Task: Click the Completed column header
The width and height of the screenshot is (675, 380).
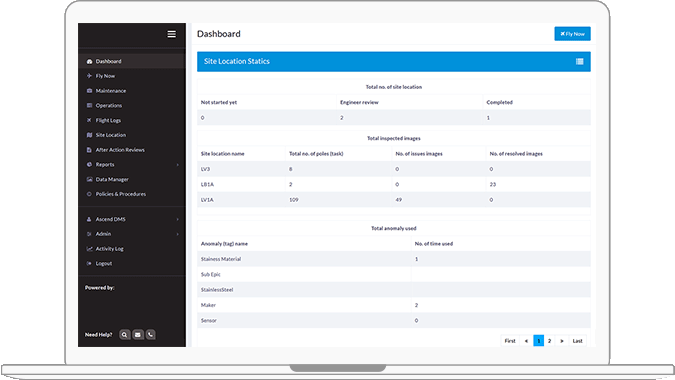Action: coord(499,102)
